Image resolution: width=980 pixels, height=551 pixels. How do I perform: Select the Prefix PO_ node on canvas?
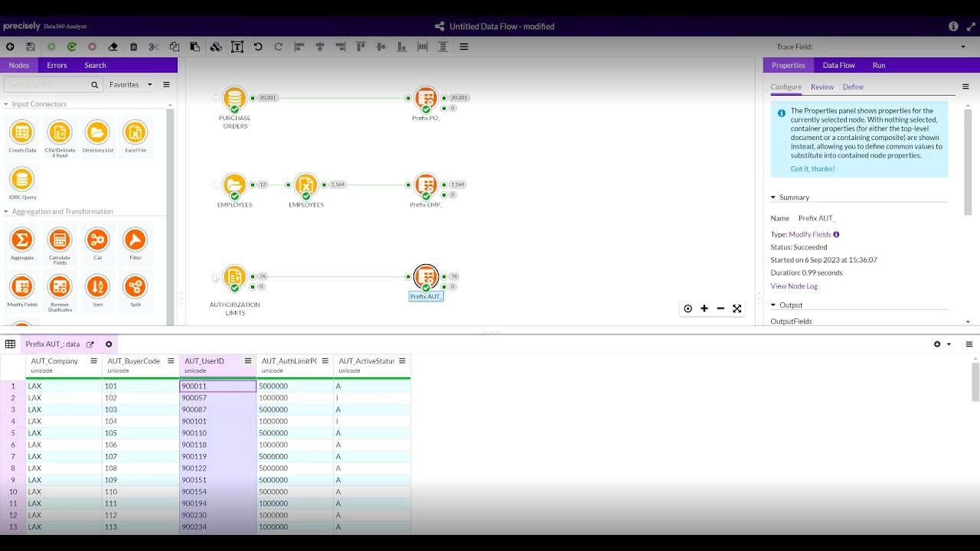[x=426, y=98]
